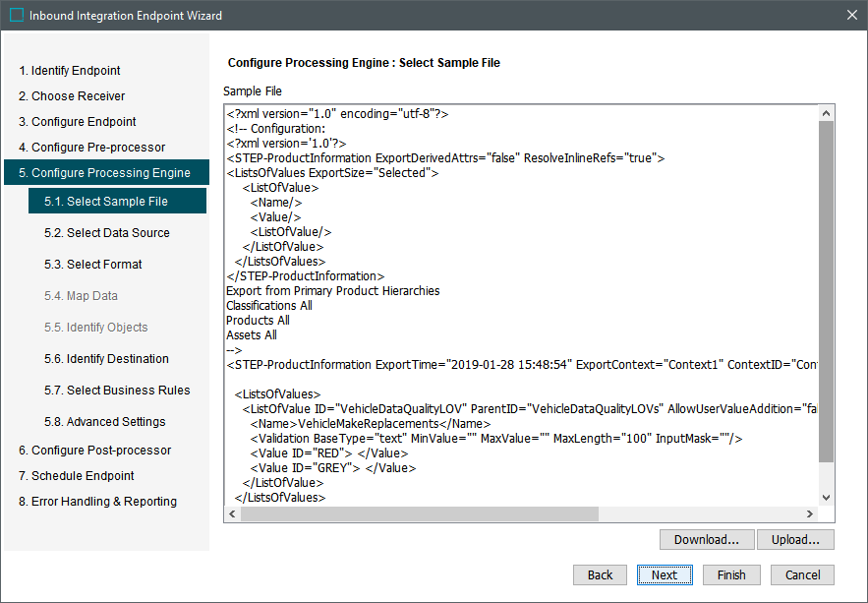Select step 5. Configure Processing Engine

coord(104,173)
